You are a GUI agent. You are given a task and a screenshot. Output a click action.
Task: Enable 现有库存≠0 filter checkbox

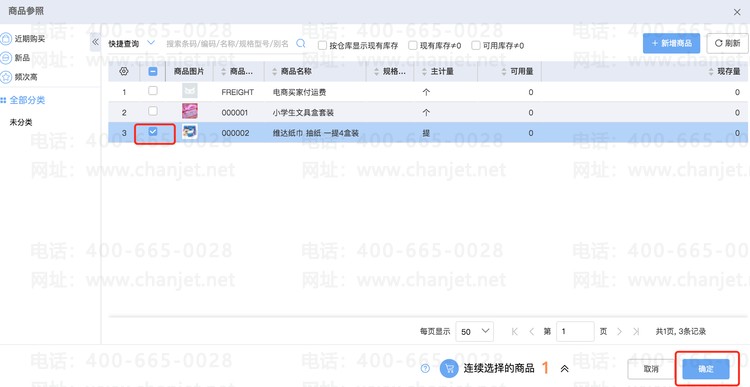click(x=413, y=45)
